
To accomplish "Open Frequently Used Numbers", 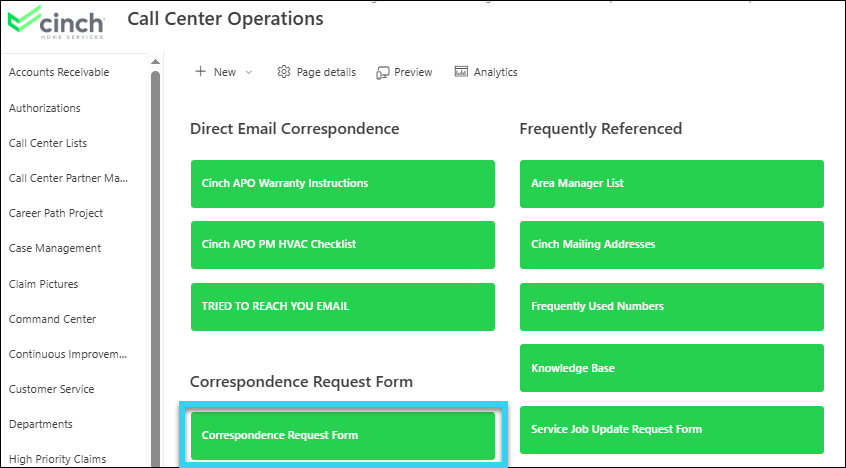I will pyautogui.click(x=672, y=307).
